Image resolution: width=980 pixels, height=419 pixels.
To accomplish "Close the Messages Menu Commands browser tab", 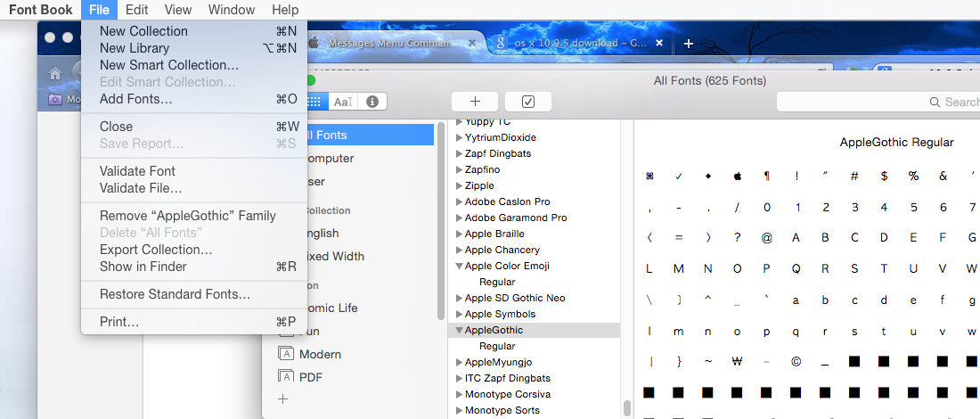I will point(472,43).
